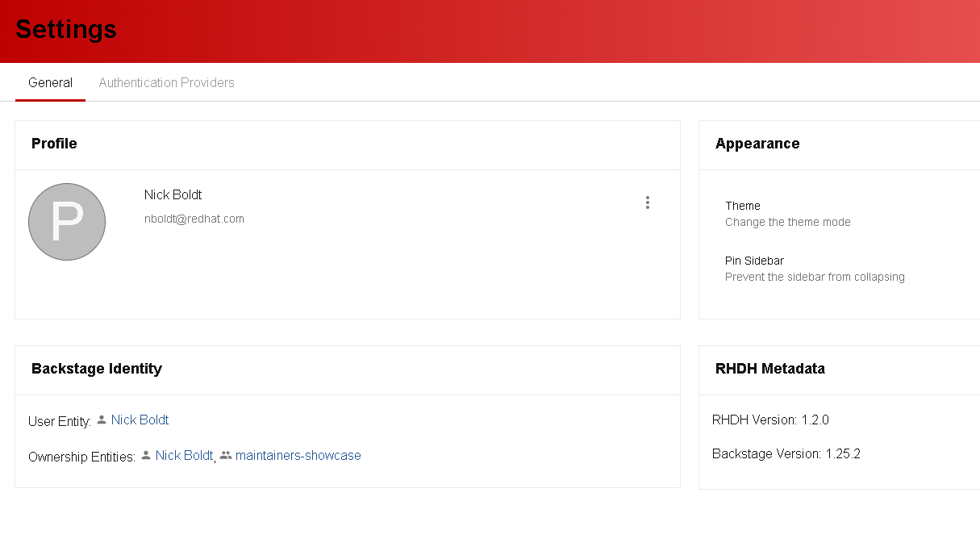Image resolution: width=980 pixels, height=547 pixels.
Task: Open the profile three-dot options menu
Action: [x=647, y=203]
